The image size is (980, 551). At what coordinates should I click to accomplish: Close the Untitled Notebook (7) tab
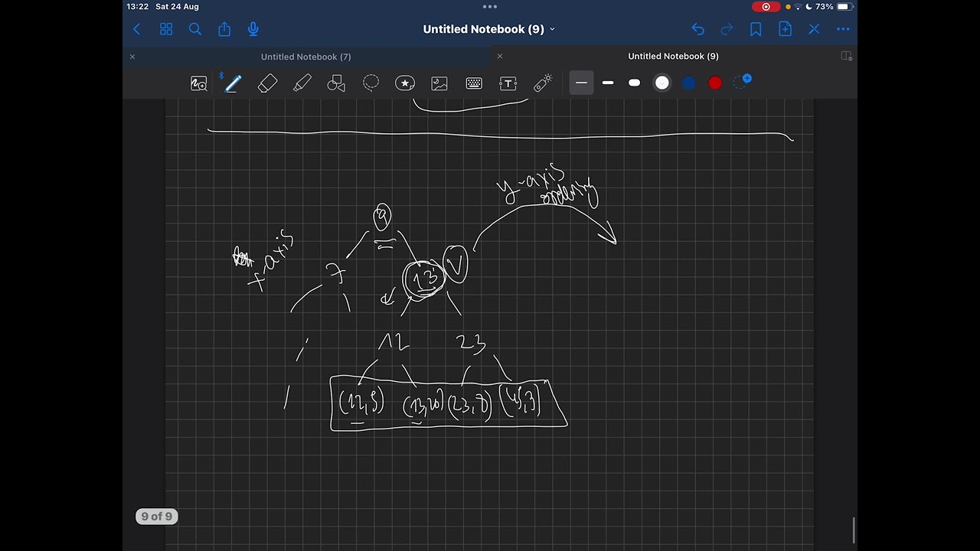132,57
